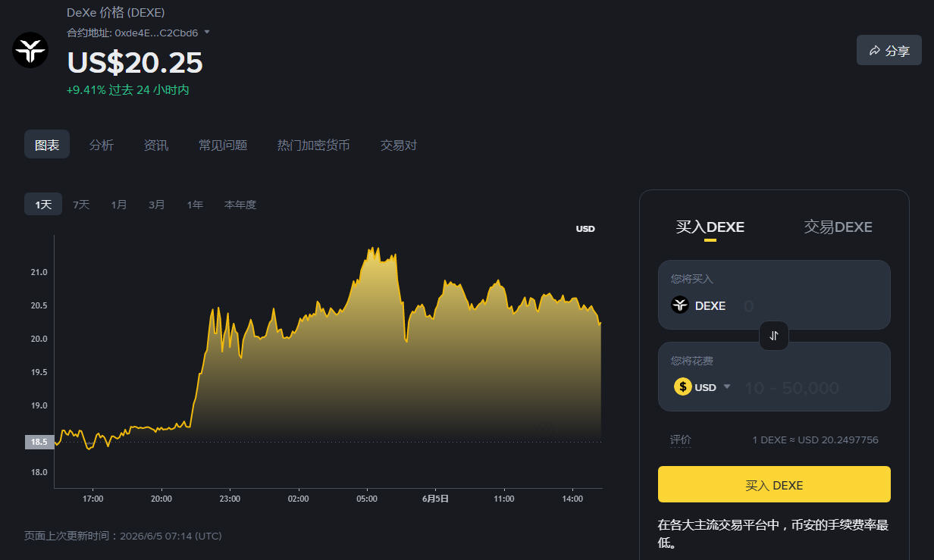934x560 pixels.
Task: Click the 05:00 time axis label
Action: click(367, 499)
